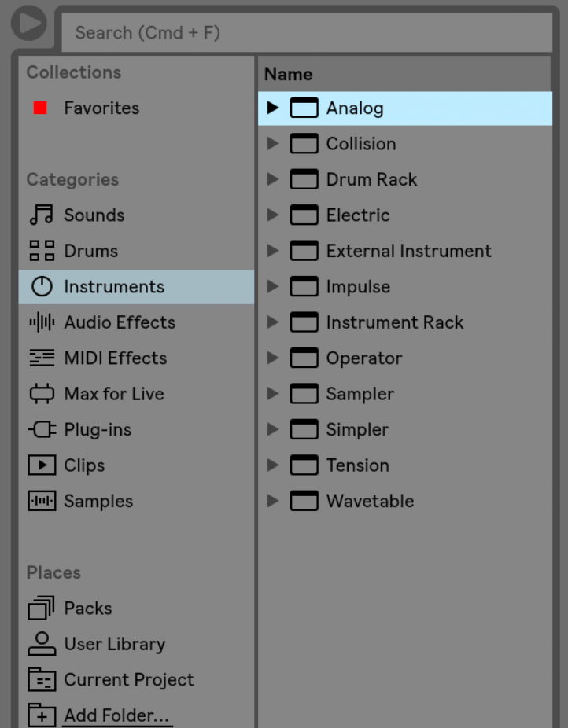Select the Clips category icon

41,465
